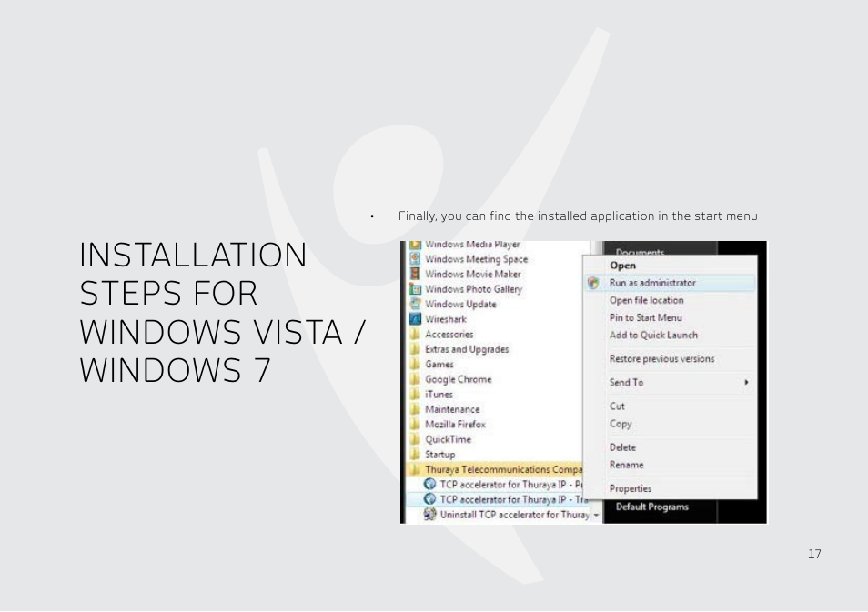Open the Windows Meeting Space entry
Image resolution: width=868 pixels, height=612 pixels.
[477, 259]
